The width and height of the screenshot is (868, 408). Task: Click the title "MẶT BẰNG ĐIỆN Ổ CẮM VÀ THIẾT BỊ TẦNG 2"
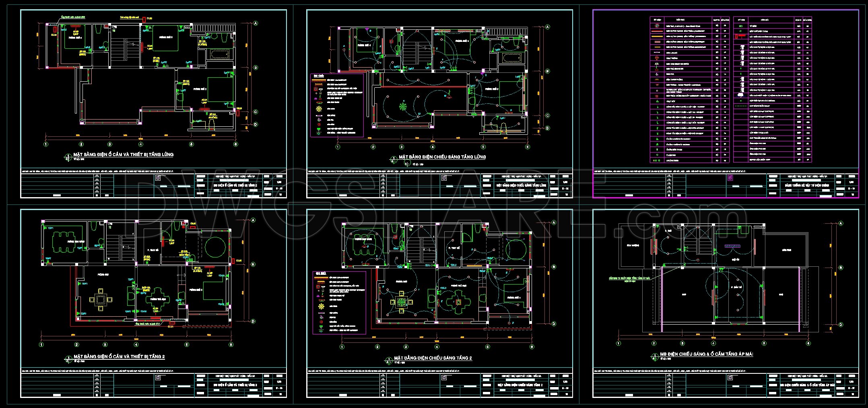point(119,356)
